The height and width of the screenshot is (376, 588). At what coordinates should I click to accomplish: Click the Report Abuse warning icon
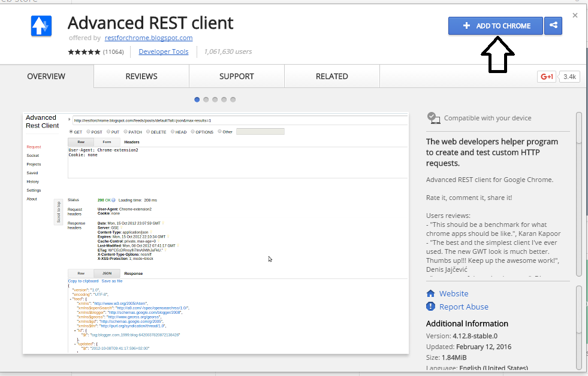point(430,307)
